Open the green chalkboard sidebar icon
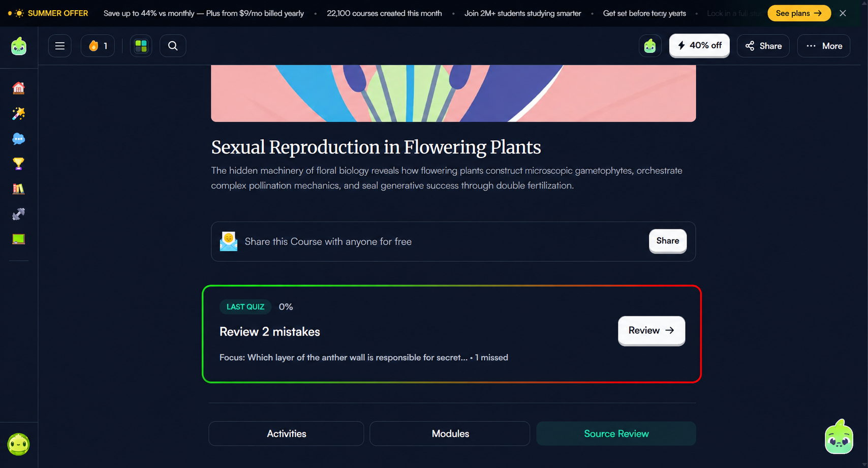Image resolution: width=868 pixels, height=468 pixels. pyautogui.click(x=19, y=239)
